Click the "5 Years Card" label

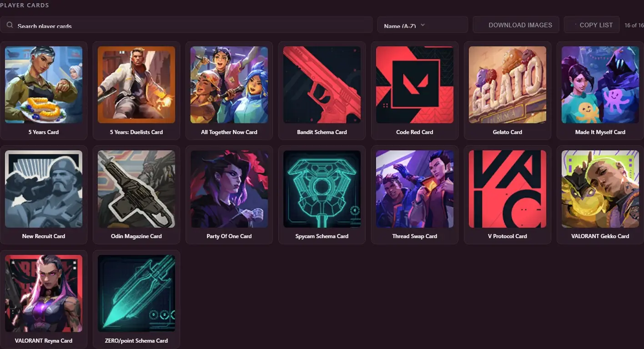tap(44, 132)
